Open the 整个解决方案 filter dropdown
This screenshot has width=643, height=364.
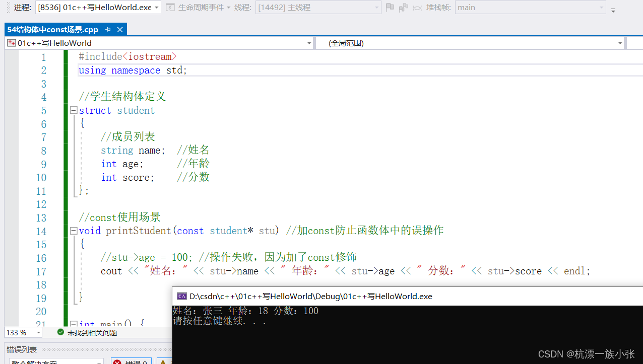pos(55,362)
